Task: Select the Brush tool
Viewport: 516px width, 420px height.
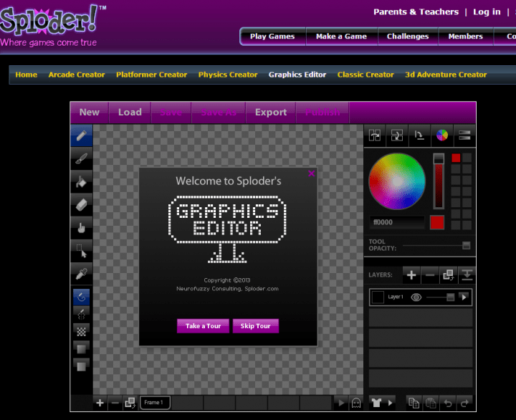Action: point(81,158)
